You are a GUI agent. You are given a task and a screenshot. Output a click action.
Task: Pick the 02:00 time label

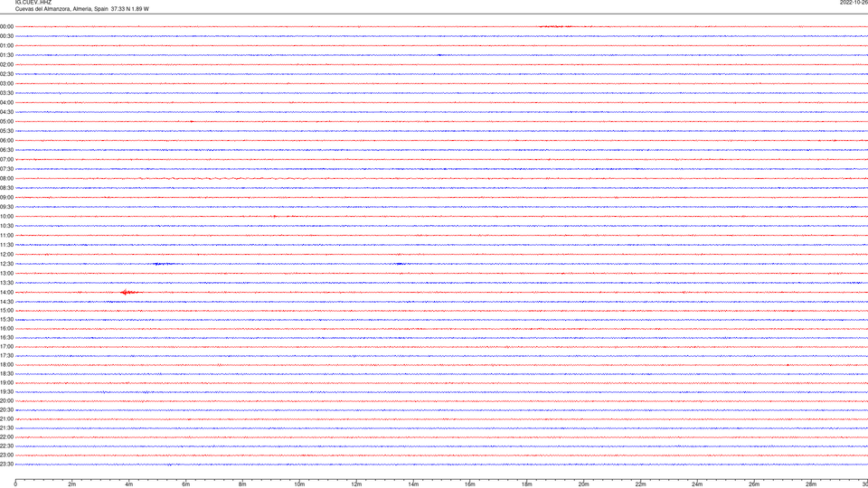[6, 65]
